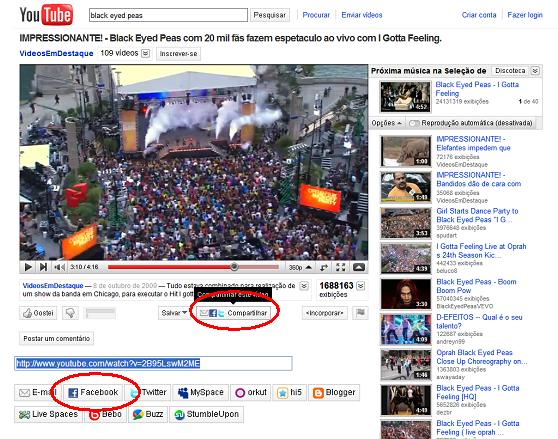Open the Opções menu in the playlist

[x=386, y=123]
